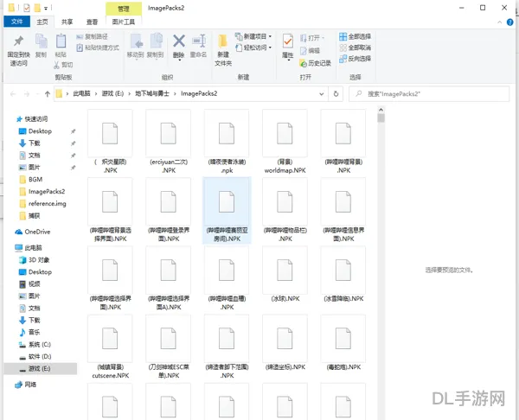This screenshot has height=420, width=519.
Task: Click the Edit (编辑) icon
Action: (x=304, y=51)
